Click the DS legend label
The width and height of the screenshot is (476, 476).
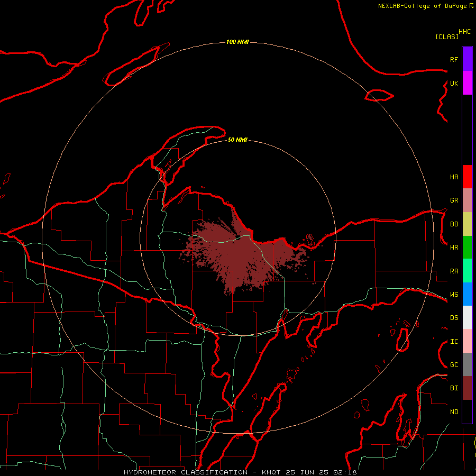tap(454, 318)
